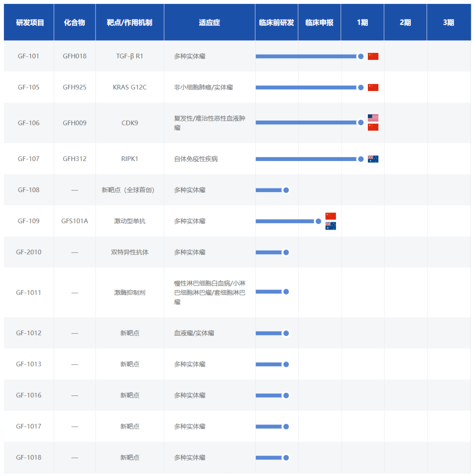Click compound GFH009
473x476 pixels.
pos(74,123)
